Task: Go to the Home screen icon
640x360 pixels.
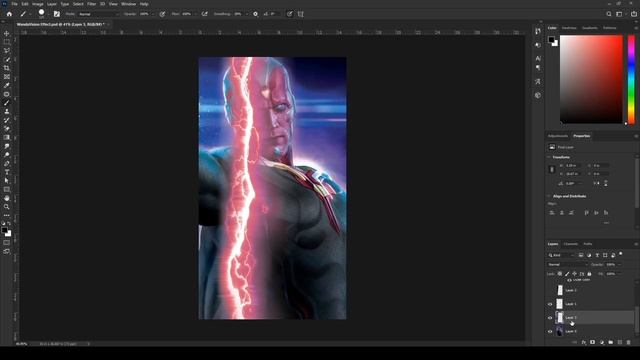Action: click(x=9, y=14)
